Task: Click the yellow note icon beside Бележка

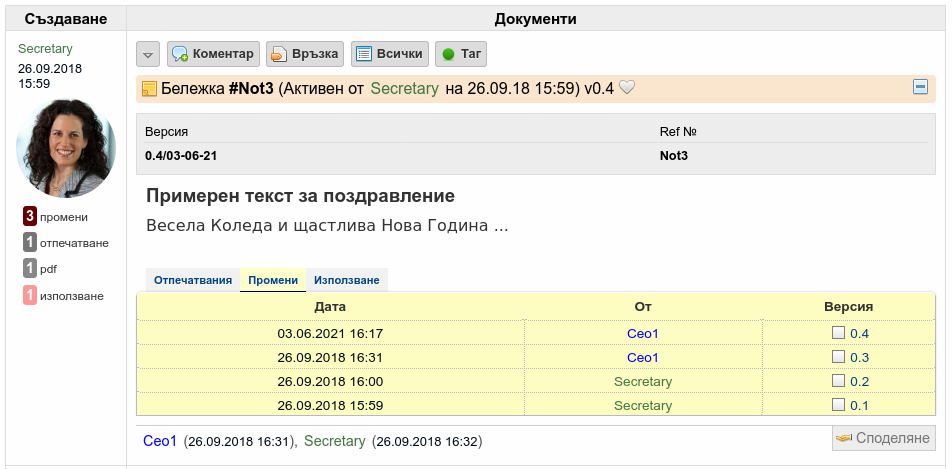Action: [149, 89]
